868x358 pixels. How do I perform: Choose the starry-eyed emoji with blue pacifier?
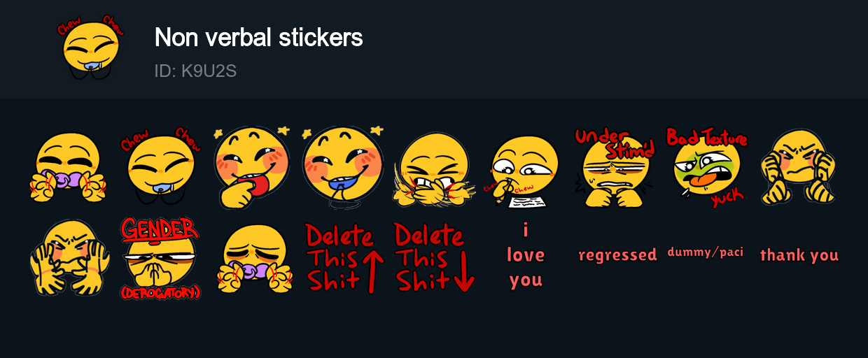pyautogui.click(x=344, y=166)
